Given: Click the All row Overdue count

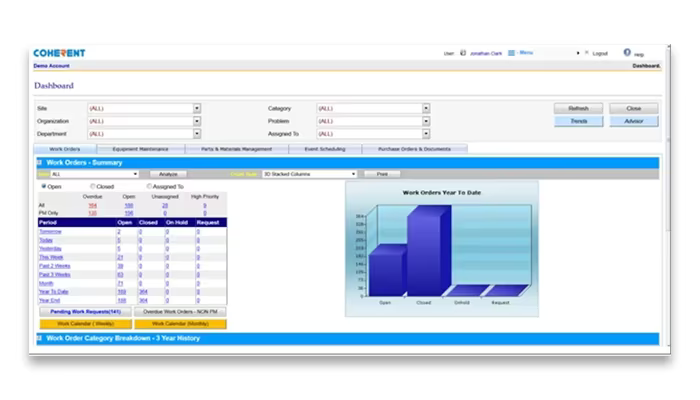Looking at the screenshot, I should tap(92, 205).
